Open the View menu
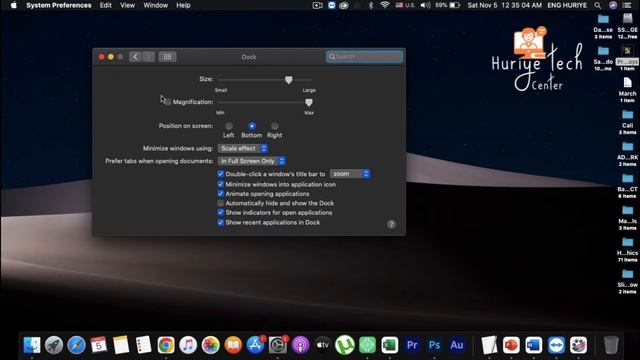This screenshot has height=360, width=640. 127,5
